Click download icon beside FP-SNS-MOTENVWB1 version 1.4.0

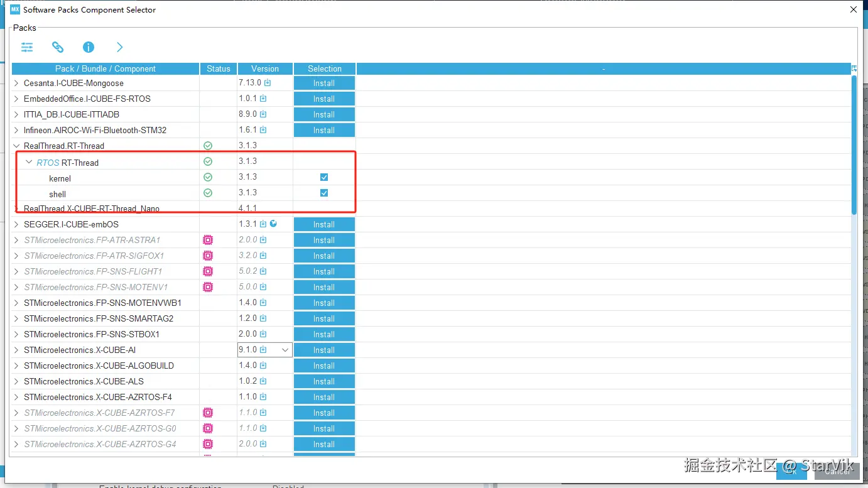point(263,303)
